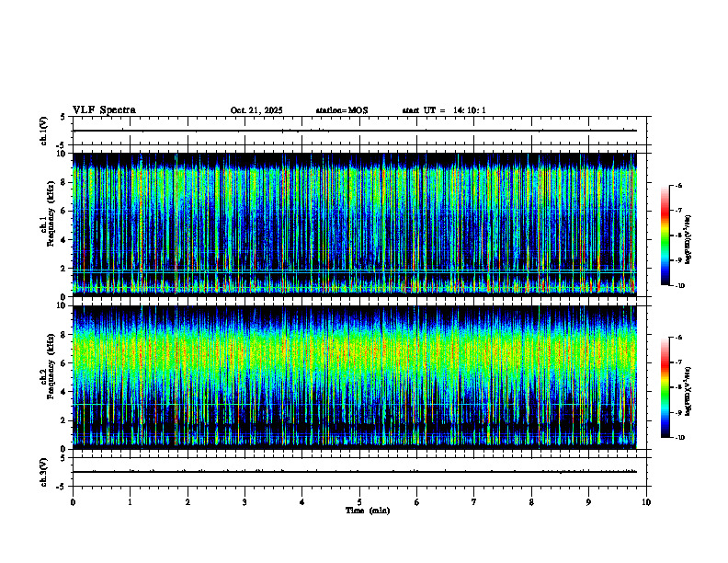The height and width of the screenshot is (563, 728).
Task: Click the horizontal cyan line near 3 kHz in ch.2
Action: click(354, 405)
